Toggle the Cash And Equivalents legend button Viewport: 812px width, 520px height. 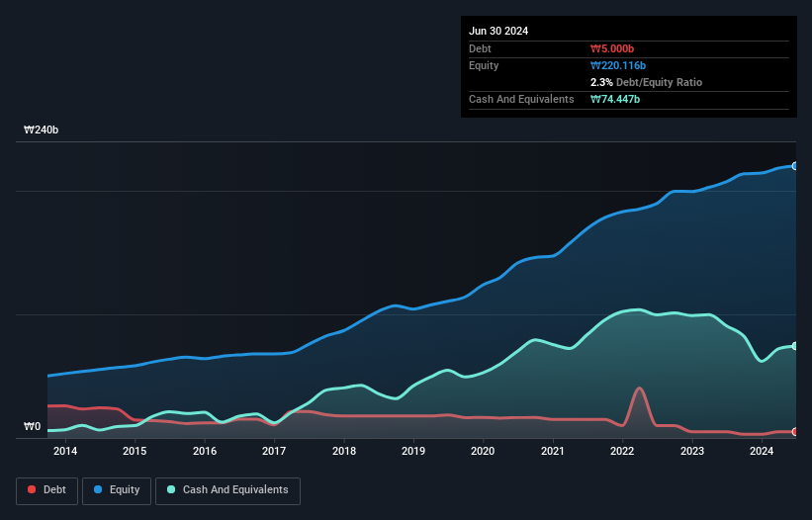click(227, 490)
